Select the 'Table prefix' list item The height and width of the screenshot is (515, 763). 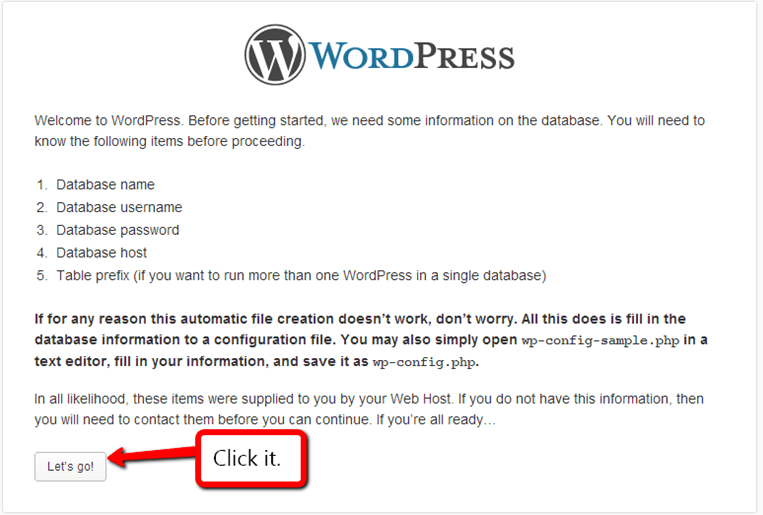coord(301,276)
